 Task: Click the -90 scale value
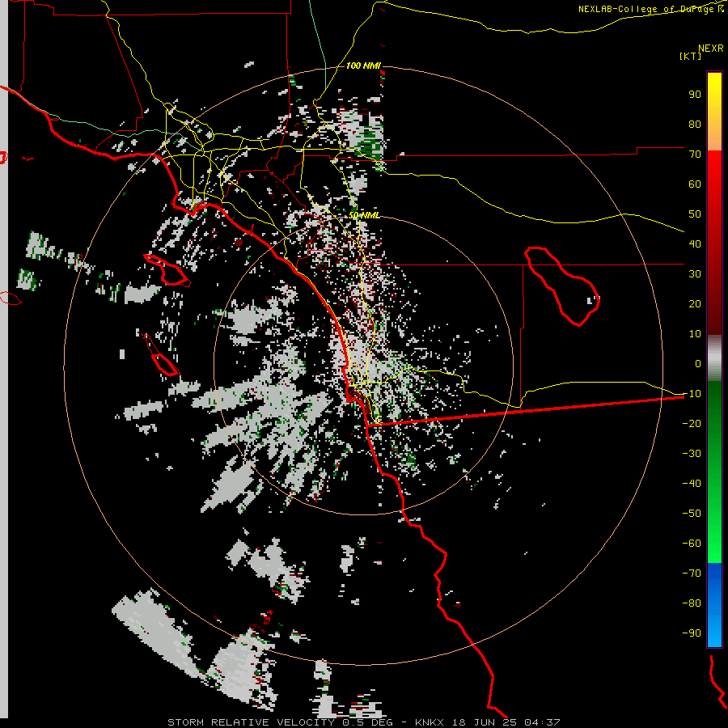(692, 633)
